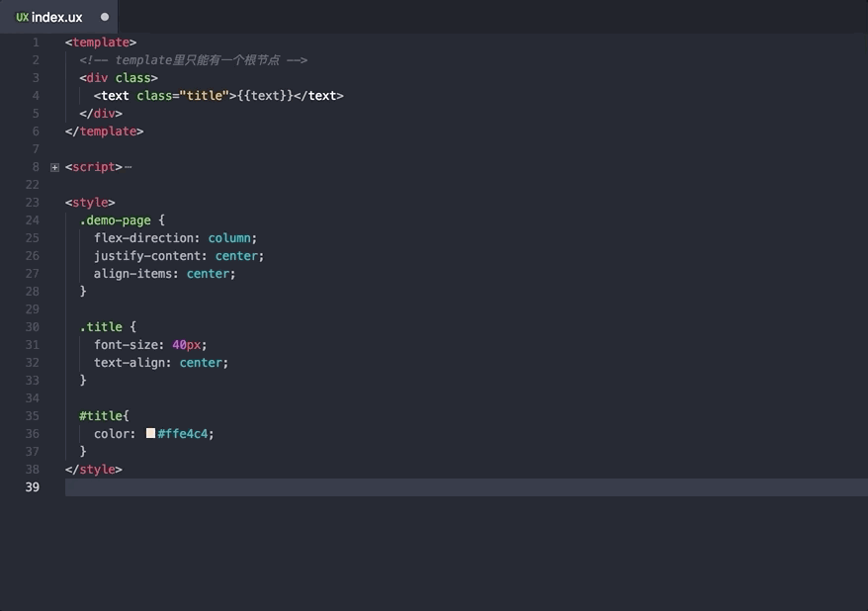Click line number 1 in the gutter
Screen dimensions: 868x611
(36, 43)
